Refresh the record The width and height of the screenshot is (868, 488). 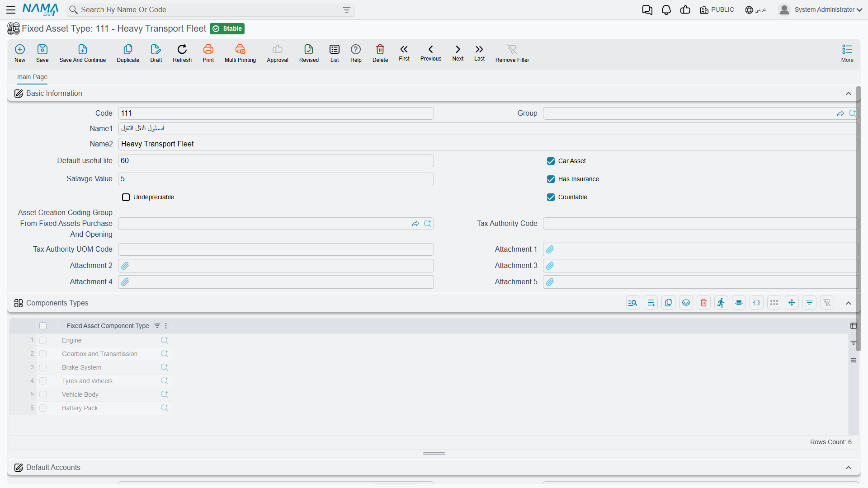coord(182,53)
